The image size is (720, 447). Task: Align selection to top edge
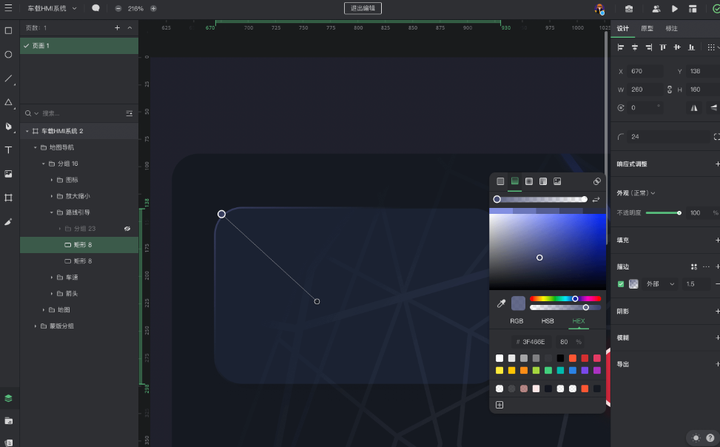(x=663, y=47)
